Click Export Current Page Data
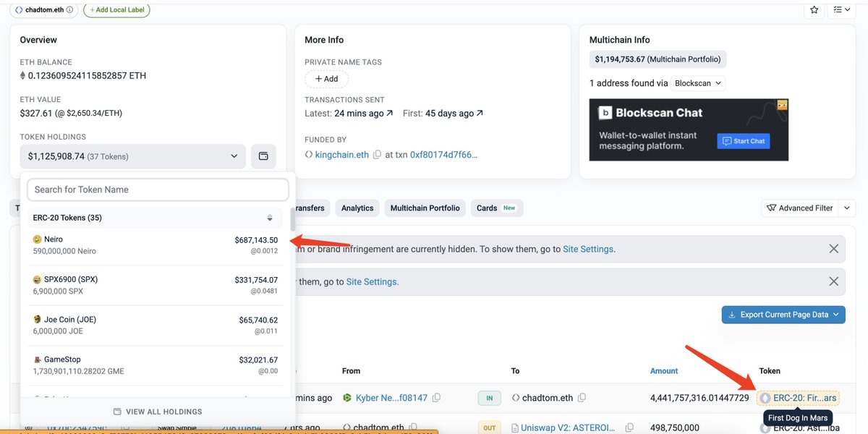This screenshot has width=868, height=434. 783,315
